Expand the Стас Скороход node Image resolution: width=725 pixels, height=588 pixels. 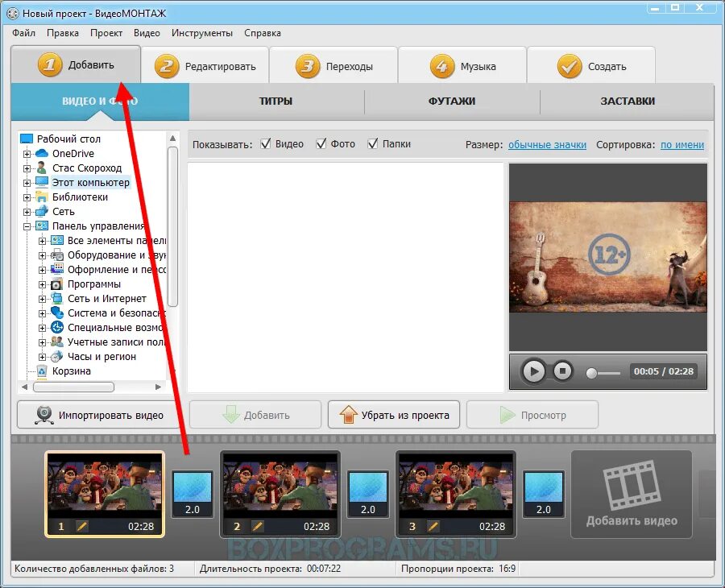point(27,168)
